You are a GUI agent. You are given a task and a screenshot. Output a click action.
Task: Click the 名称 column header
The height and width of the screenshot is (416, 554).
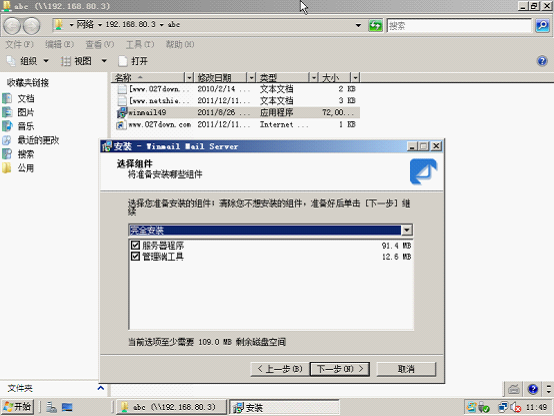(x=148, y=77)
